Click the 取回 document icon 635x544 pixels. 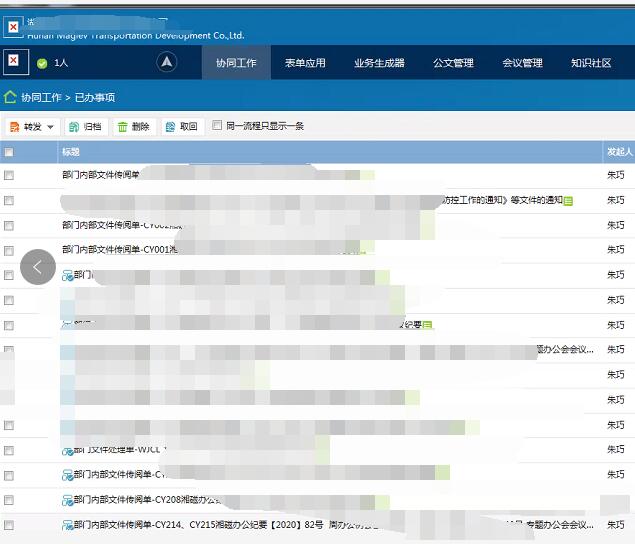170,127
